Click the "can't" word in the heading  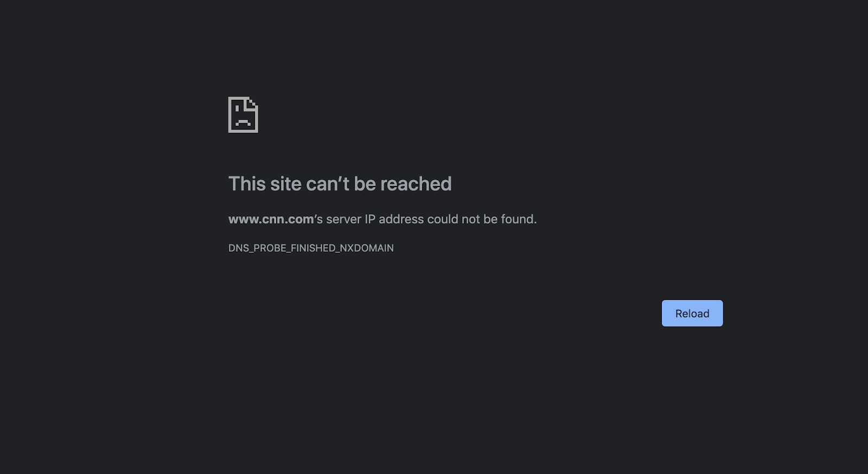tap(328, 184)
